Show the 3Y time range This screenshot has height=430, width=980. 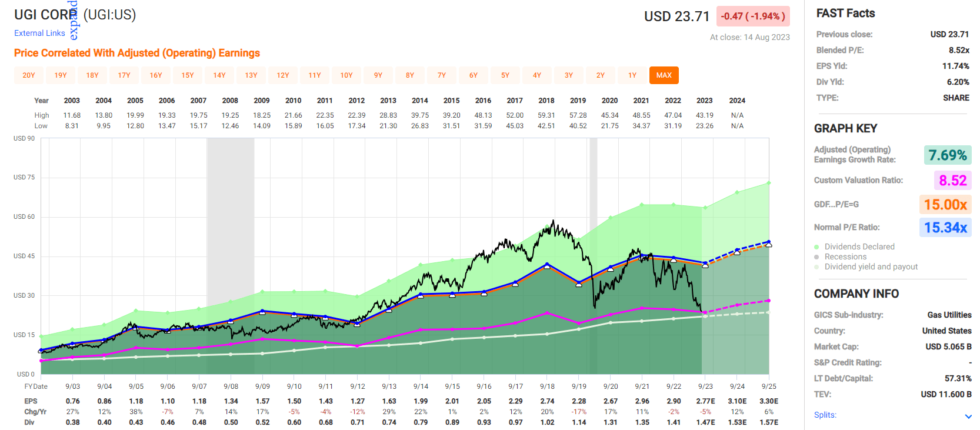click(x=569, y=75)
